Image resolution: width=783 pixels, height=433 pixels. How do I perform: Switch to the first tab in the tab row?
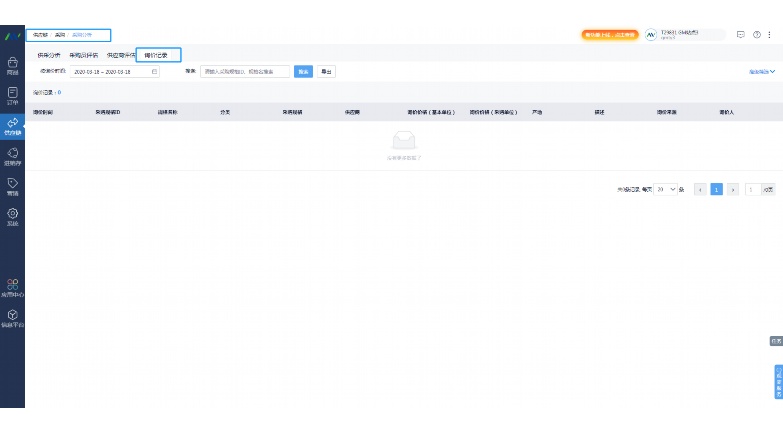point(49,55)
